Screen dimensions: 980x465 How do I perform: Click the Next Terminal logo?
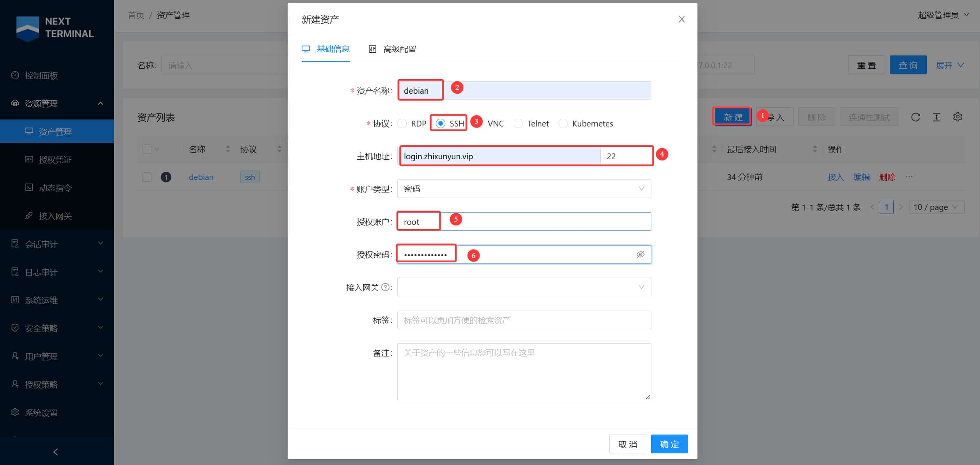[55, 28]
